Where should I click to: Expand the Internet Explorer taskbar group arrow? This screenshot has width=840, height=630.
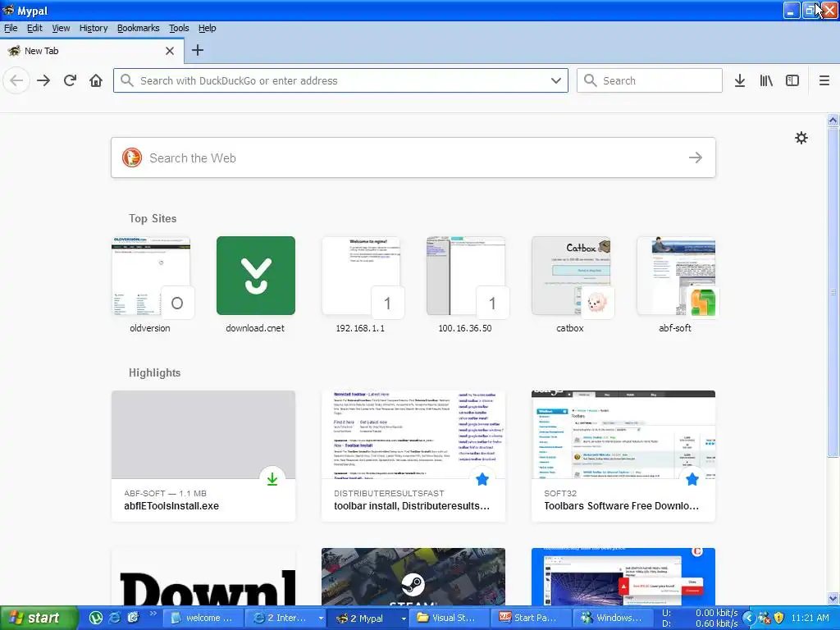pyautogui.click(x=321, y=619)
